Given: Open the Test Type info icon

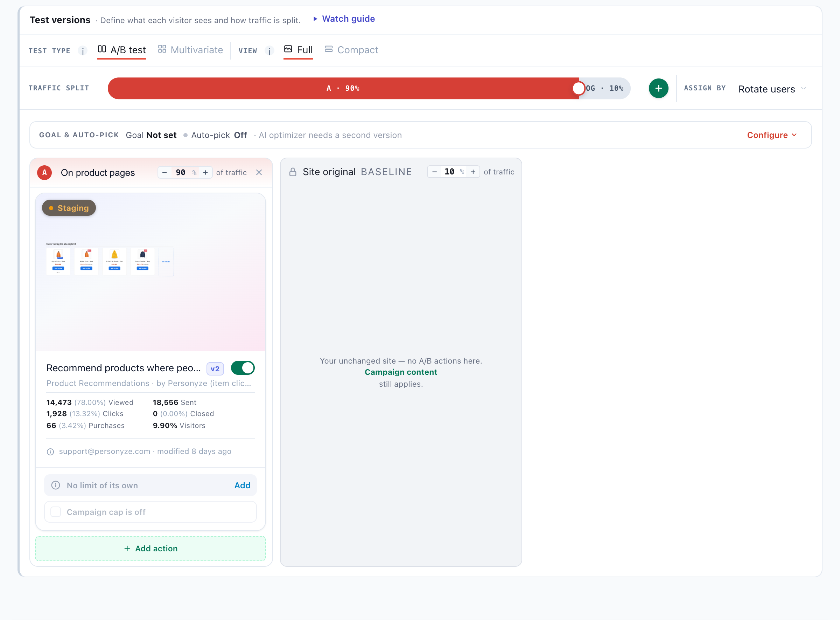Looking at the screenshot, I should click(x=83, y=51).
